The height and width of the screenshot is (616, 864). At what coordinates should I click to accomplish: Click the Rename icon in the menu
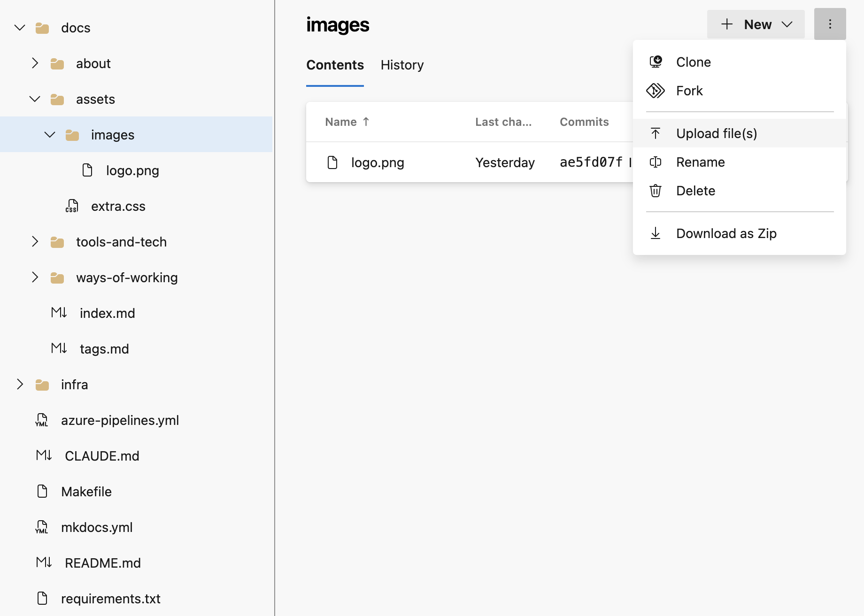coord(656,162)
